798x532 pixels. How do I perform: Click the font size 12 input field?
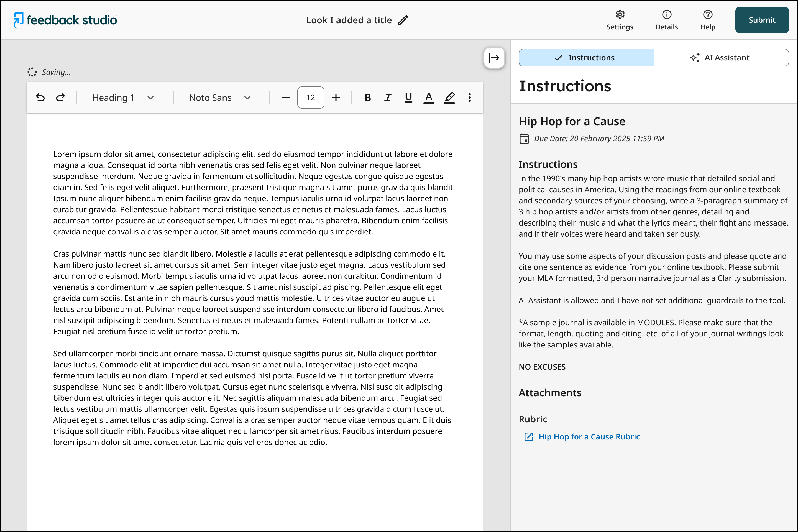click(x=310, y=98)
